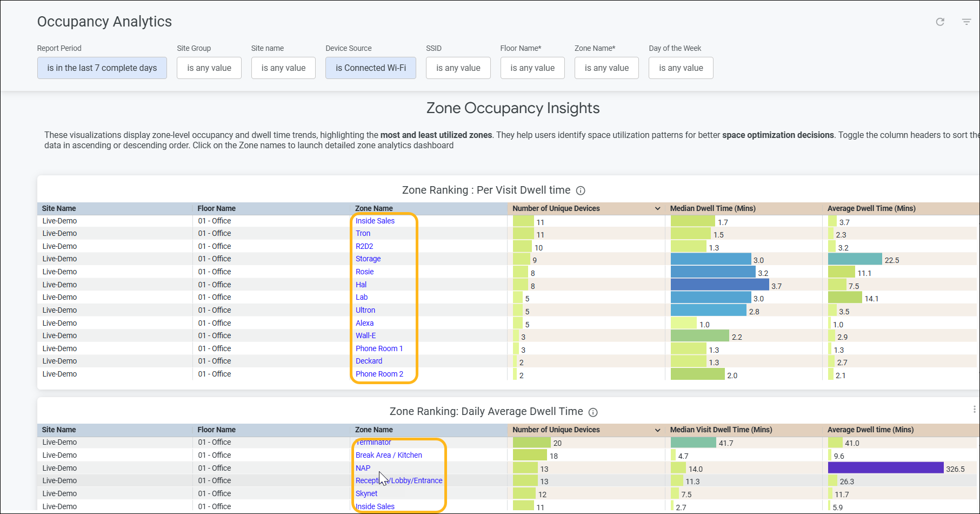Open the SSID filter value
The width and height of the screenshot is (980, 514).
point(458,68)
